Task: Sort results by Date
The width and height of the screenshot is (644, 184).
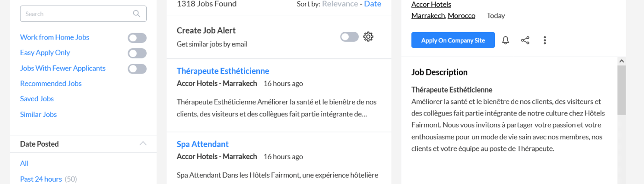Action: (373, 4)
